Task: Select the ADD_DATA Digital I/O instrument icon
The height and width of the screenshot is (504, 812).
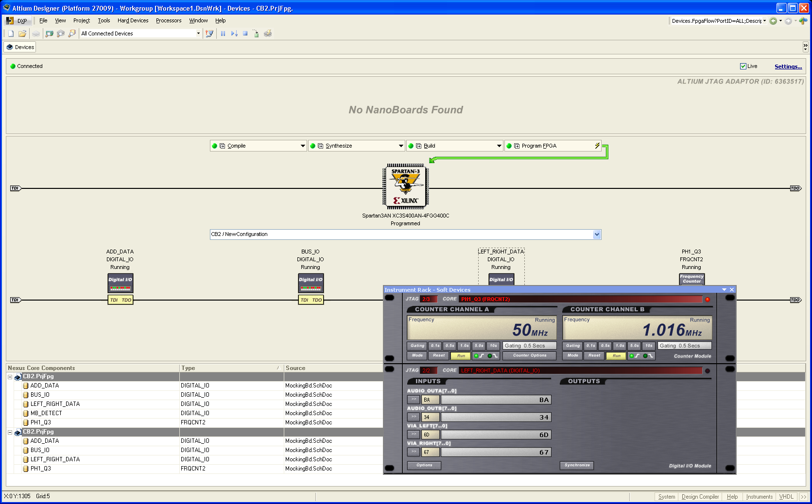Action: pyautogui.click(x=120, y=283)
